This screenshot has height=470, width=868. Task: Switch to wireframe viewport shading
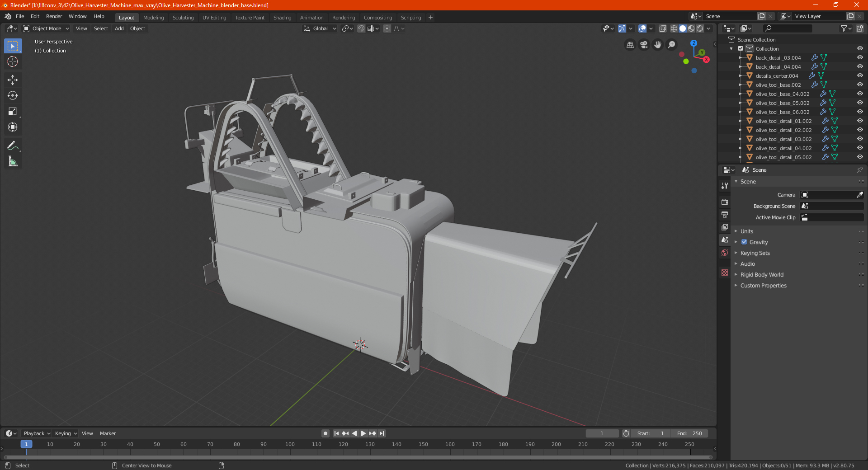click(674, 28)
